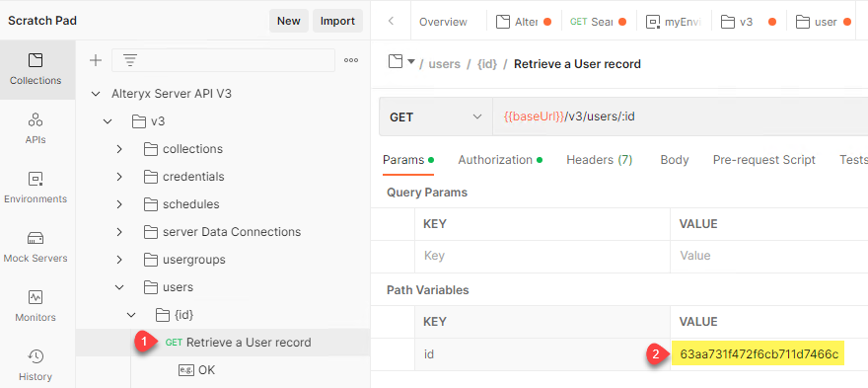Switch to the Alter collection tab
This screenshot has height=388, width=868.
pos(524,22)
